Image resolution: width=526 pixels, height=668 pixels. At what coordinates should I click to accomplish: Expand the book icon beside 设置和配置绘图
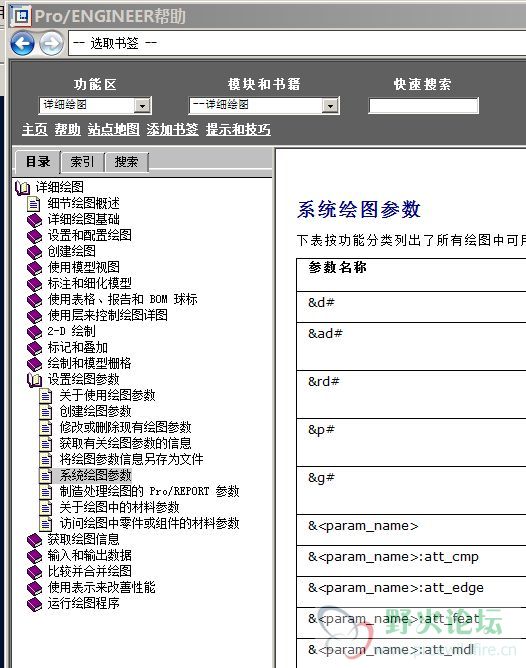[x=34, y=236]
